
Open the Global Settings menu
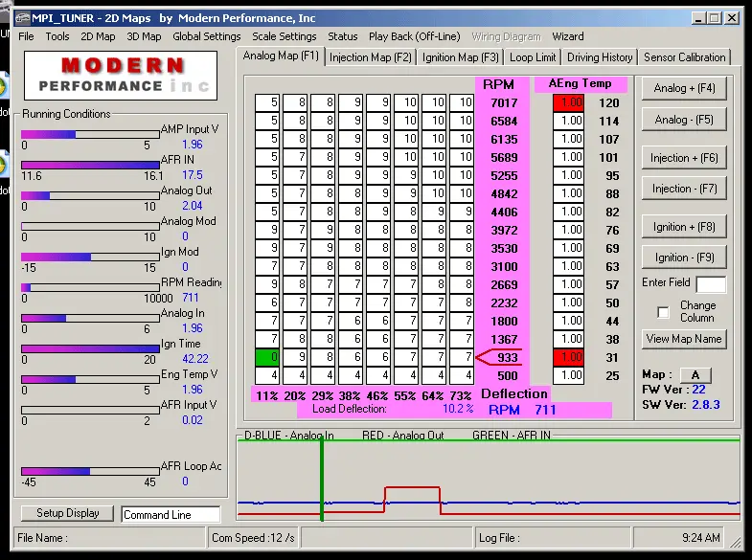207,36
